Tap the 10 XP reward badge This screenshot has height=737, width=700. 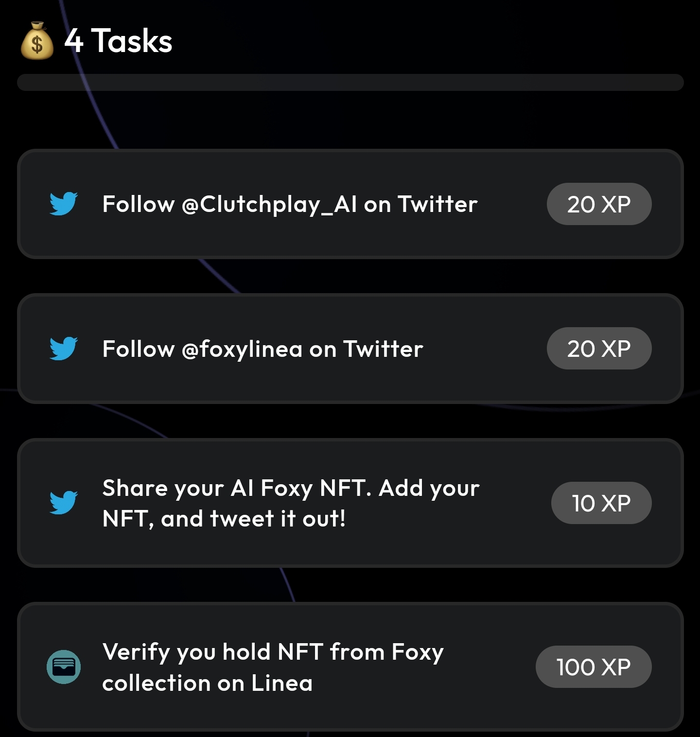point(601,503)
